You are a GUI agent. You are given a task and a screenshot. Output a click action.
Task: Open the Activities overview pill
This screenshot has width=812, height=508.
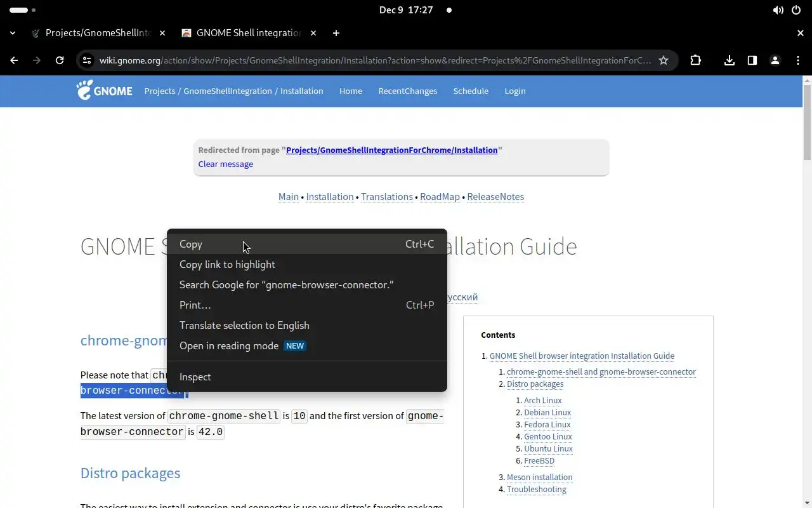pyautogui.click(x=23, y=10)
